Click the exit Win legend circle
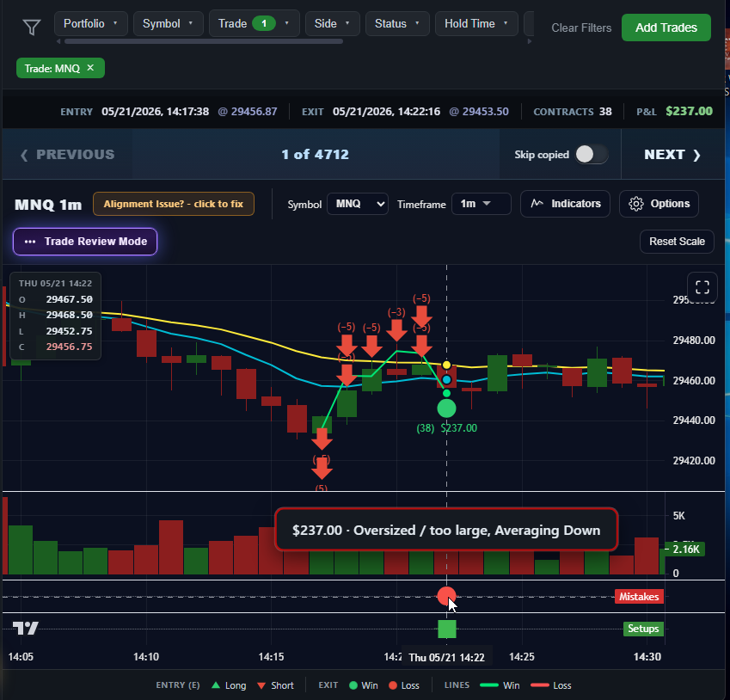 click(x=353, y=685)
